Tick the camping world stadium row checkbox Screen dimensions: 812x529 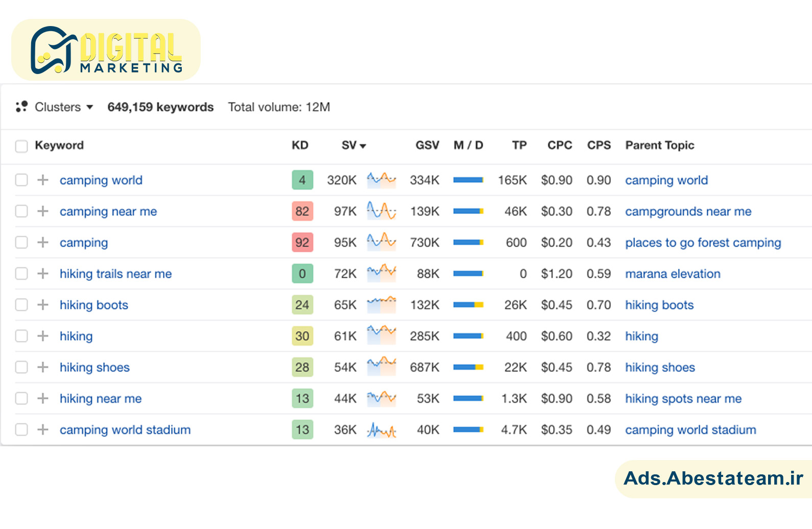[21, 429]
